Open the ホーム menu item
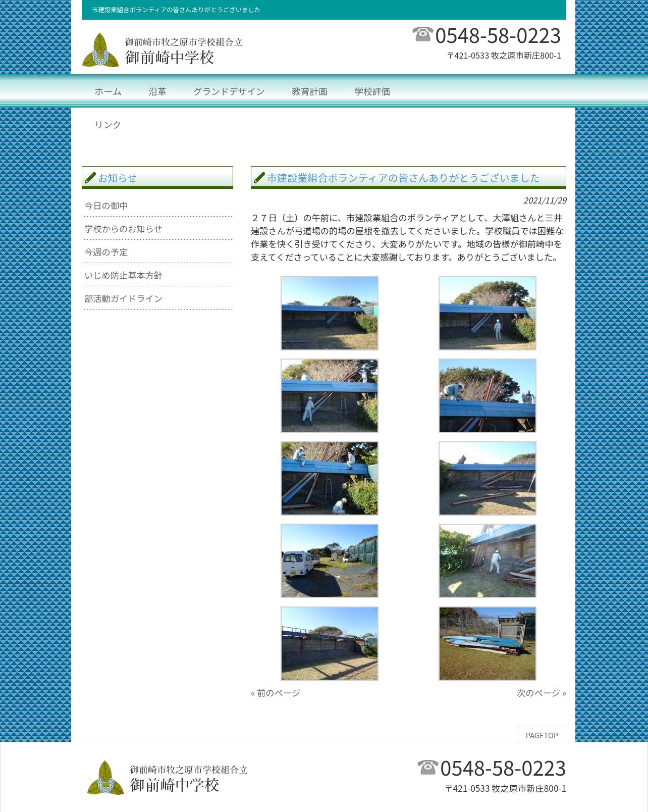This screenshot has width=648, height=812. tap(108, 91)
